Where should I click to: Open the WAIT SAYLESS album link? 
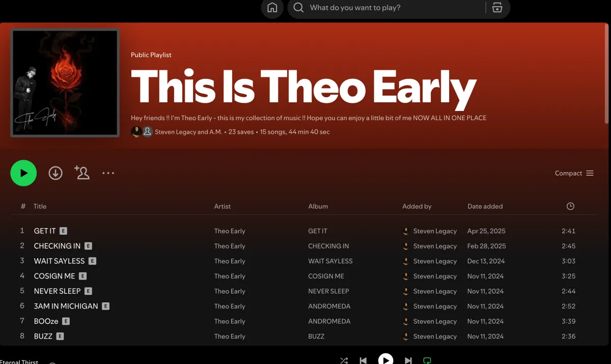click(x=330, y=261)
